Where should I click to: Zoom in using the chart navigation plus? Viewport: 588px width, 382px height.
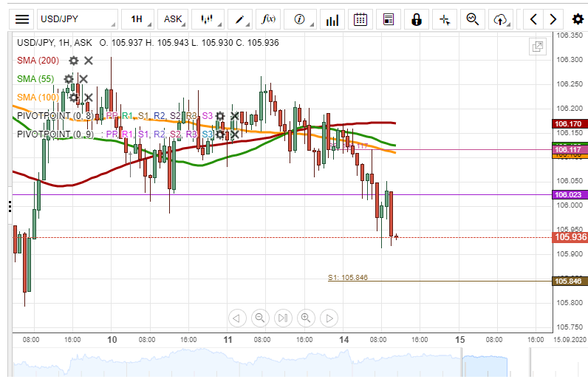[305, 318]
